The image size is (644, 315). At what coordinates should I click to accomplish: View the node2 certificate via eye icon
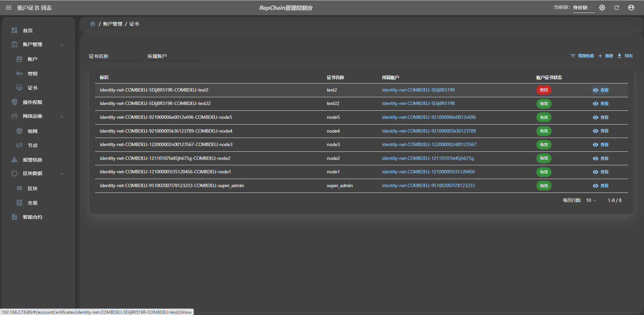pos(596,159)
